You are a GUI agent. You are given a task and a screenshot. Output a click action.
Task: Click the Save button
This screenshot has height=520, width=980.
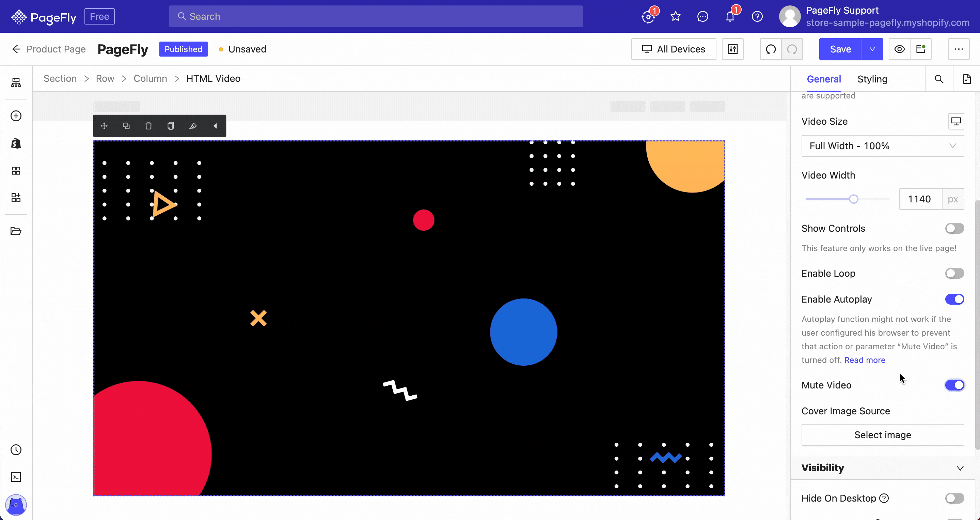pyautogui.click(x=840, y=49)
